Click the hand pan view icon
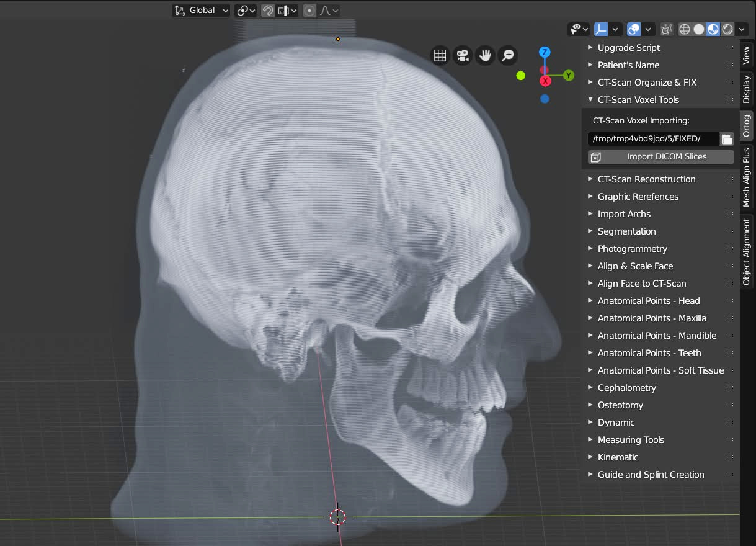Viewport: 756px width, 546px height. (x=485, y=56)
